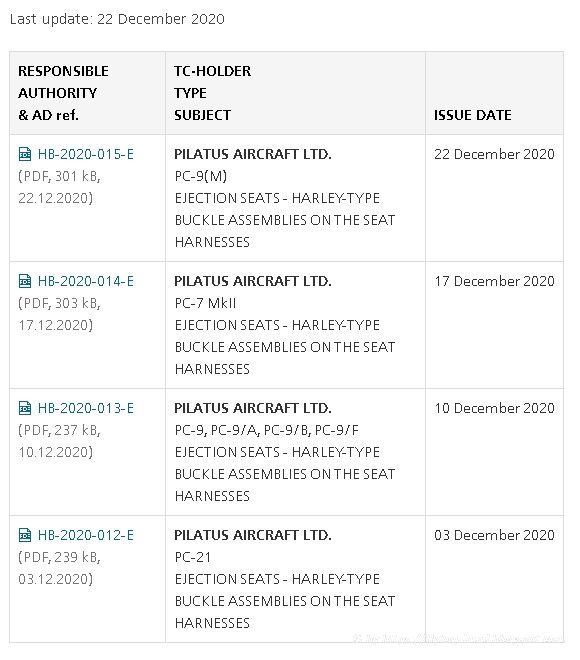The image size is (580, 660).
Task: Select the 10 December 2020 issue date cell
Action: pos(494,408)
